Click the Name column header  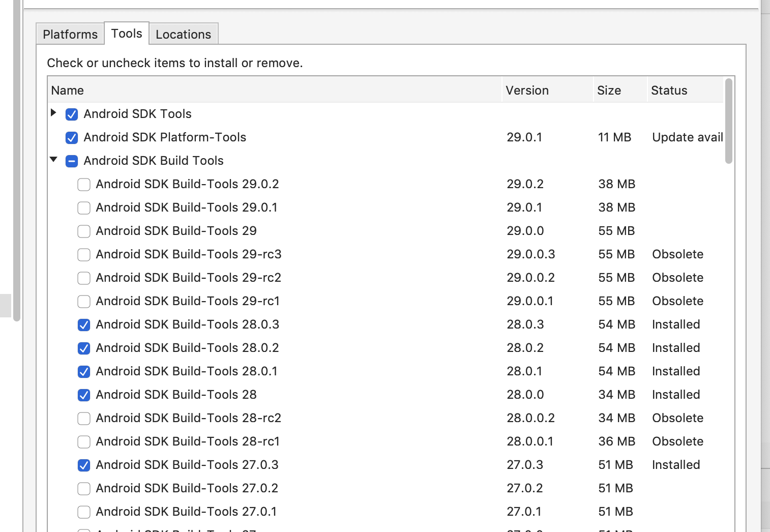point(68,90)
